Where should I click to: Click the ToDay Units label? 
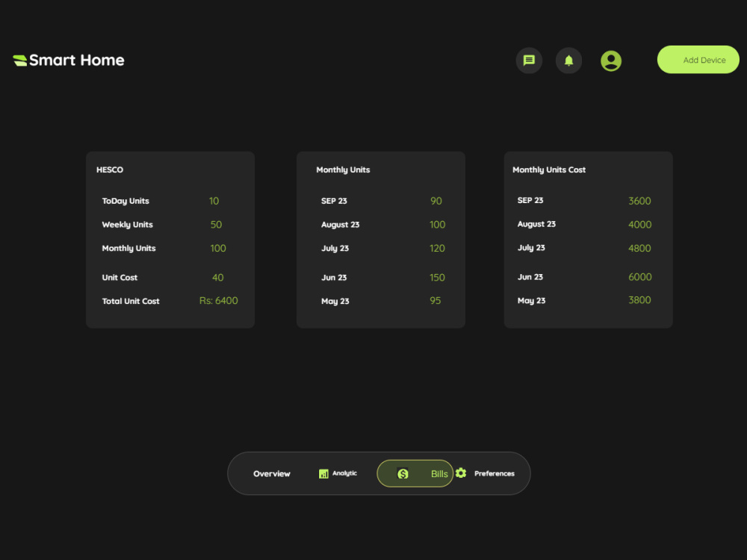[x=125, y=201]
